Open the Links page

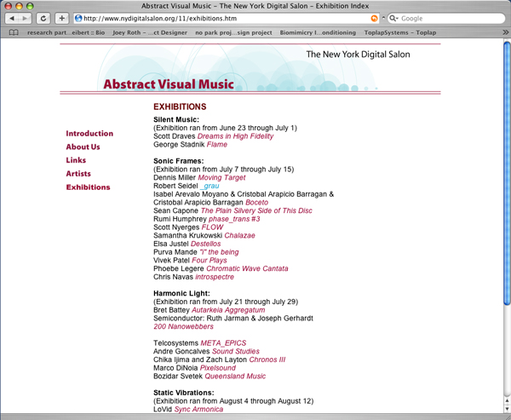coord(76,160)
